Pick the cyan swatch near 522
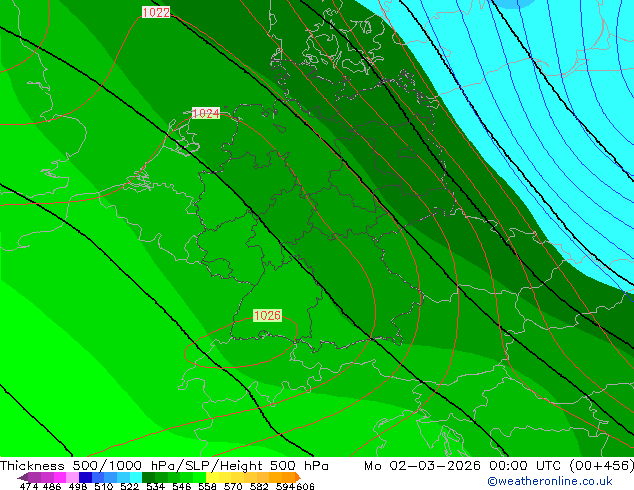The image size is (634, 490). pyautogui.click(x=136, y=477)
